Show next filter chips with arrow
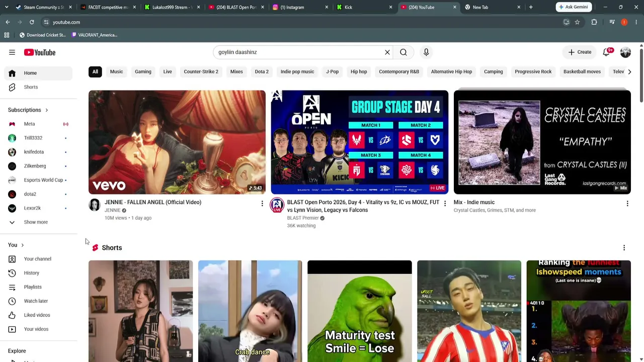 point(629,72)
